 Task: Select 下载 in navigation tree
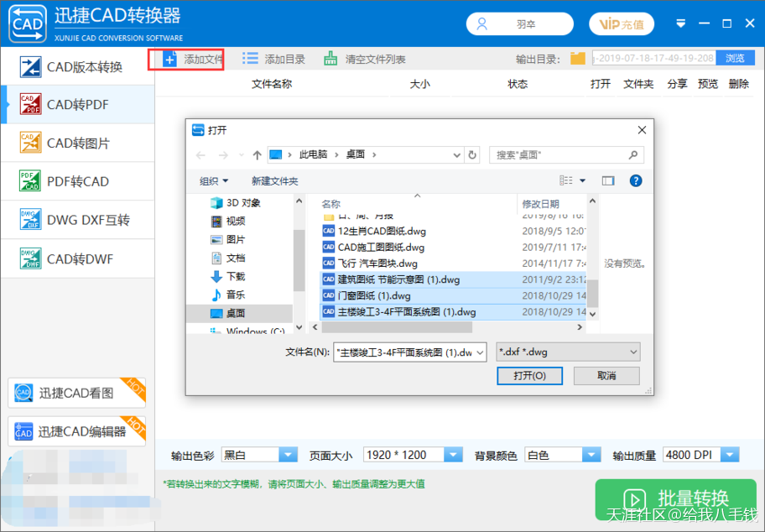tap(228, 277)
